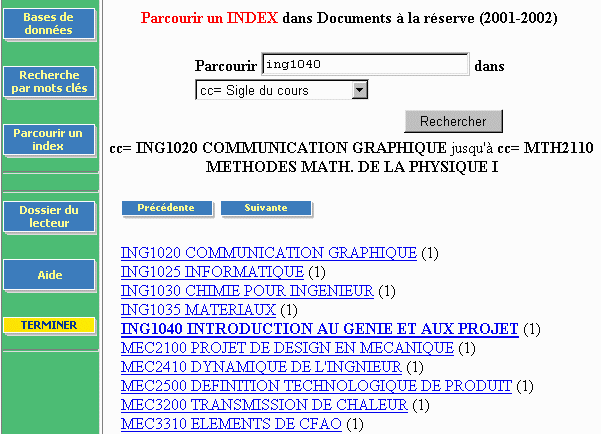Click the Parcourir text field containing ing1040
This screenshot has height=434, width=601.
[x=365, y=64]
